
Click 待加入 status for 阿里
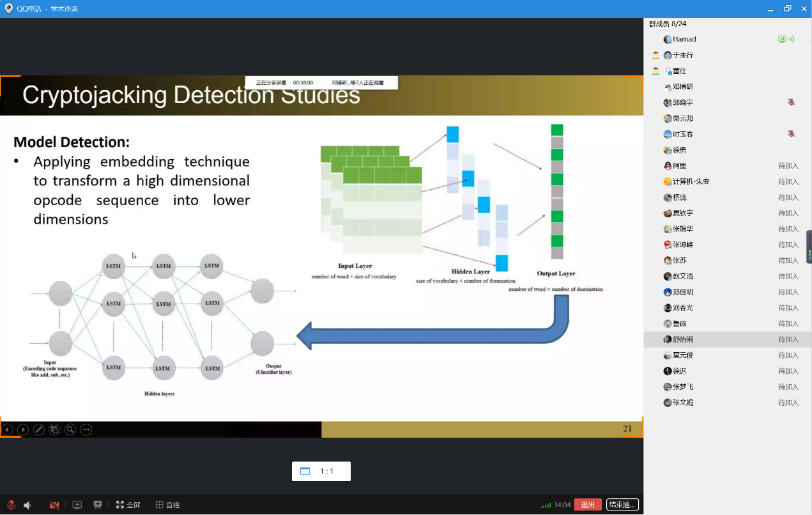(x=788, y=165)
